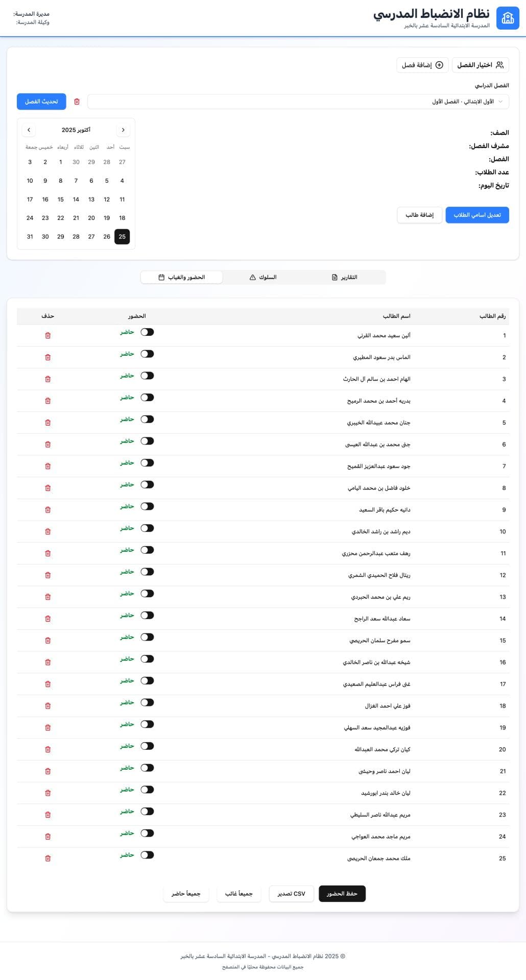Click the school building logo icon
This screenshot has height=980, width=526.
click(508, 18)
